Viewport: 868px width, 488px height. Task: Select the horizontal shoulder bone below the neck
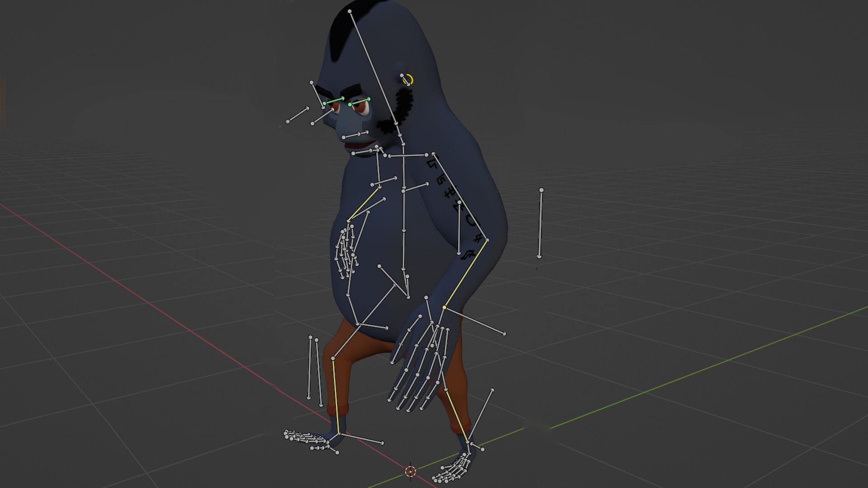[x=408, y=155]
